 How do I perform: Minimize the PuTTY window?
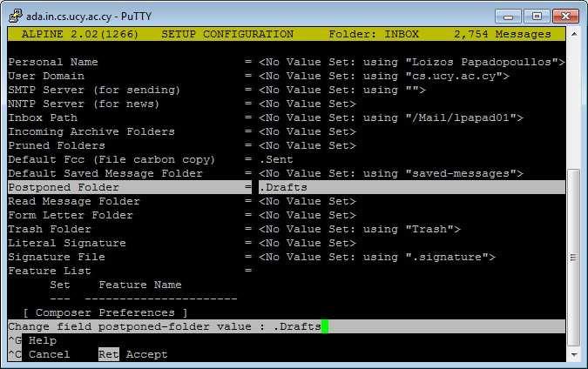pos(508,17)
